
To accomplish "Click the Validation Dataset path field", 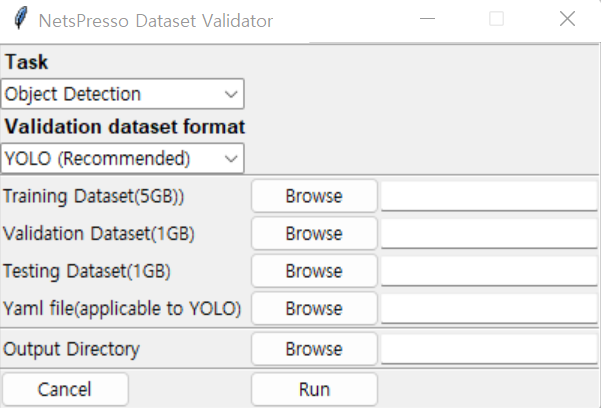I will click(x=488, y=234).
